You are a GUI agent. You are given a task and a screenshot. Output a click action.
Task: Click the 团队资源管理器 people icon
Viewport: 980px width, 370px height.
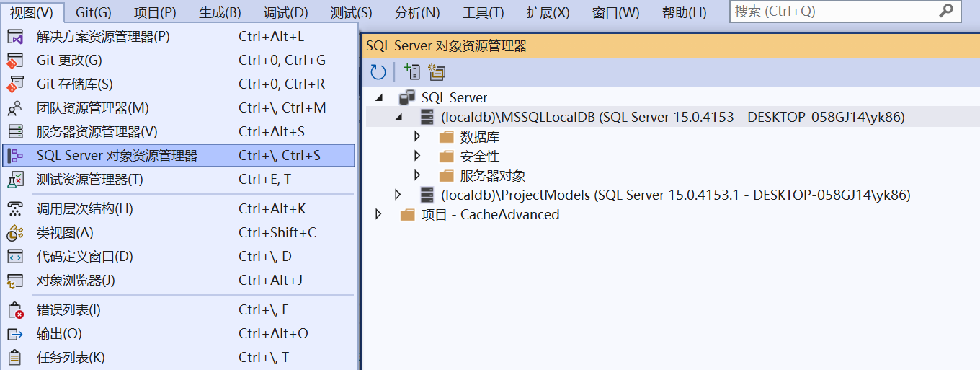click(x=15, y=107)
